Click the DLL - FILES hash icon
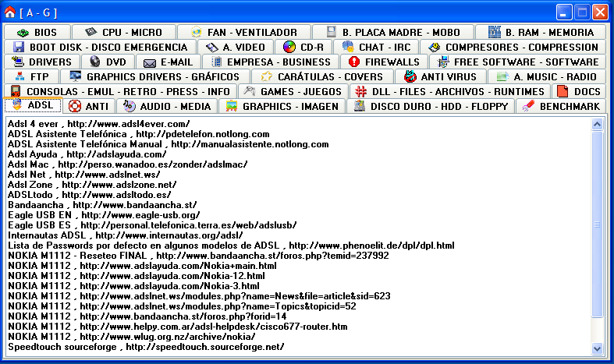Viewport: 614px width, 364px height. pyautogui.click(x=360, y=92)
